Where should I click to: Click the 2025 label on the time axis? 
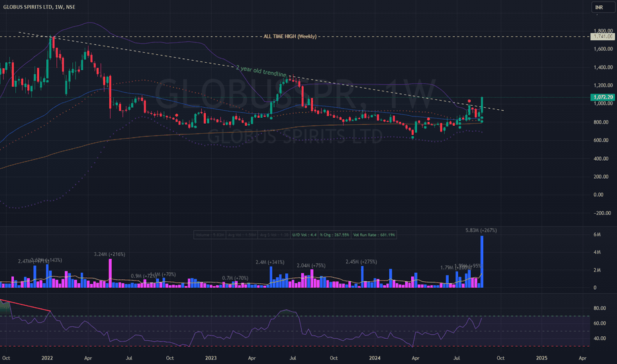[542, 358]
